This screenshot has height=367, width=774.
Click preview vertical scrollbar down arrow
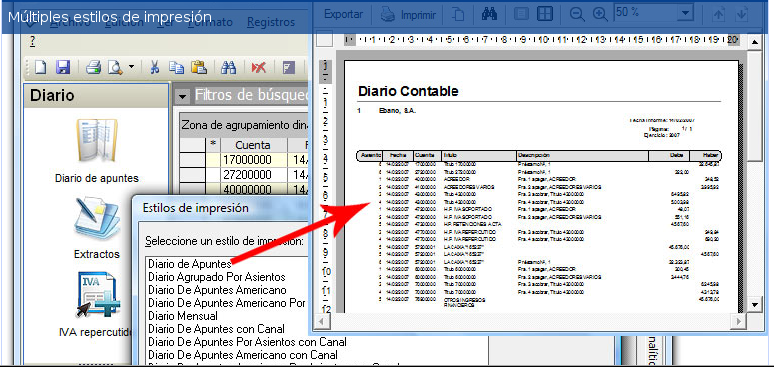tap(754, 304)
